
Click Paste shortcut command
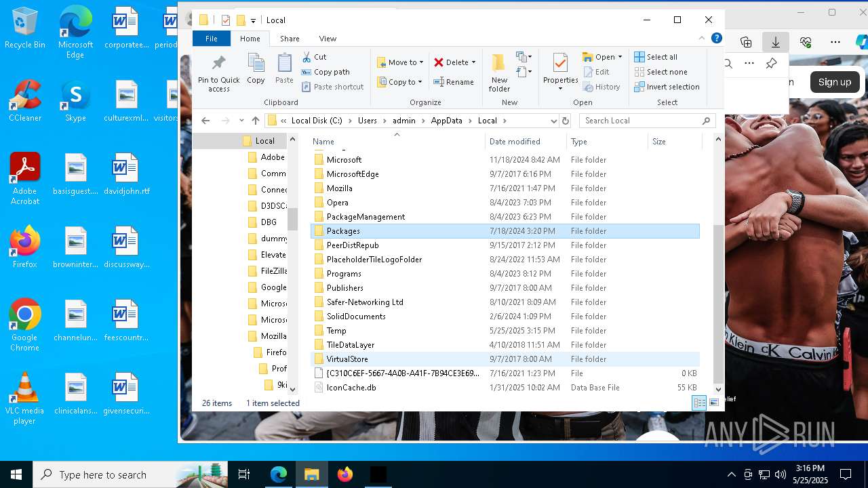[x=332, y=87]
